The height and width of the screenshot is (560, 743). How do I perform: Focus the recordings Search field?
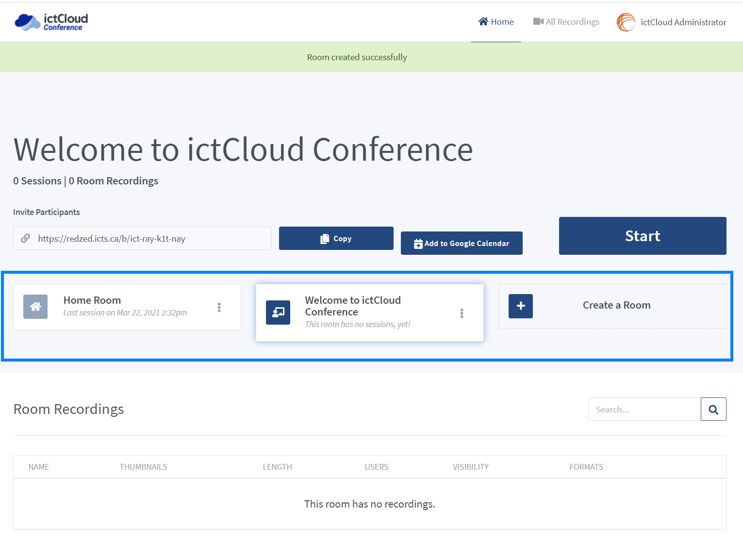(x=644, y=409)
